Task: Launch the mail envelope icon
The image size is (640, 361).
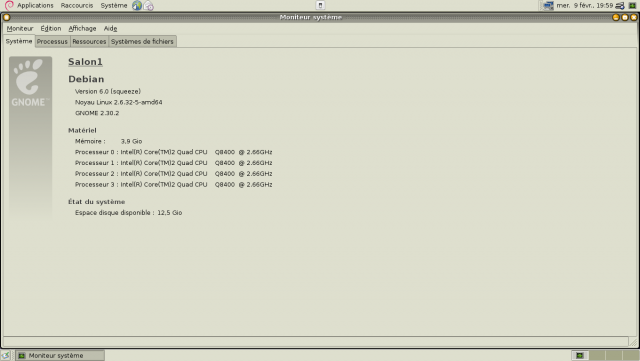Action: pos(149,6)
